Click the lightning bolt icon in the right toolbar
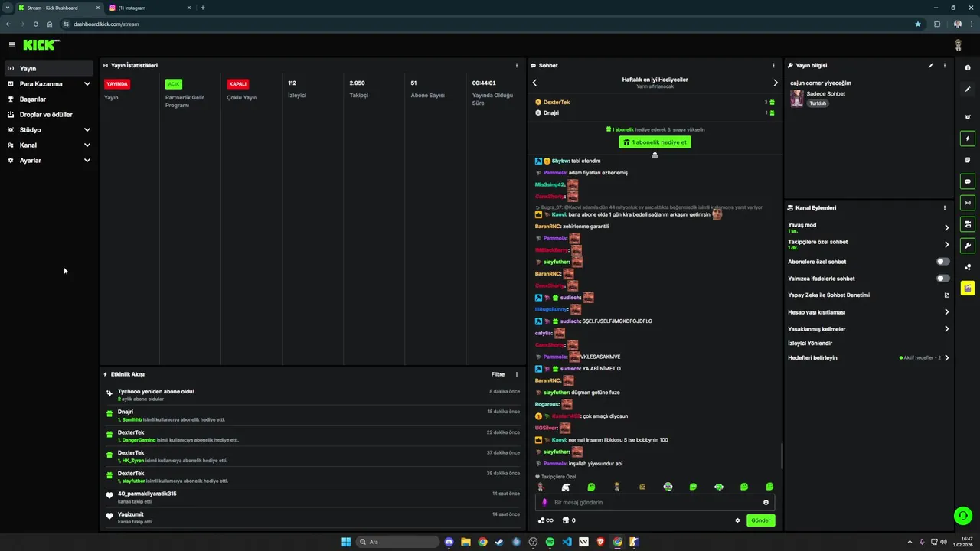This screenshot has height=551, width=980. tap(968, 139)
